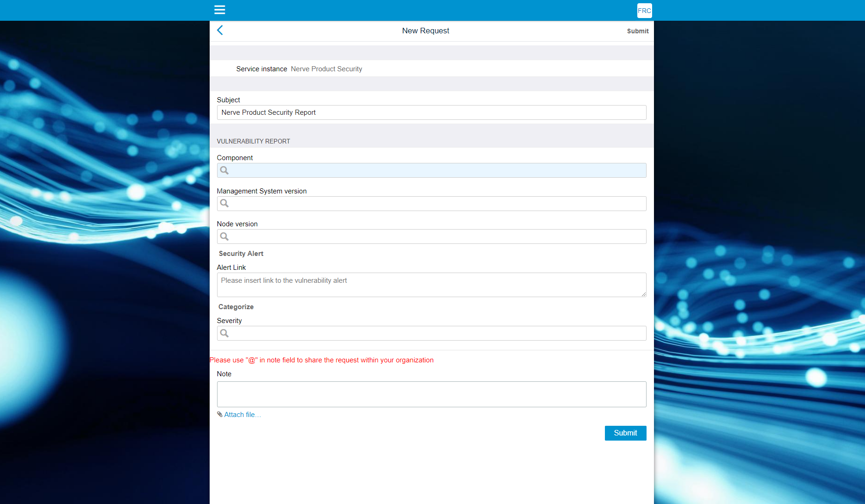Click the Nerve Product Security service instance
Screen dimensions: 865x504
(326, 69)
